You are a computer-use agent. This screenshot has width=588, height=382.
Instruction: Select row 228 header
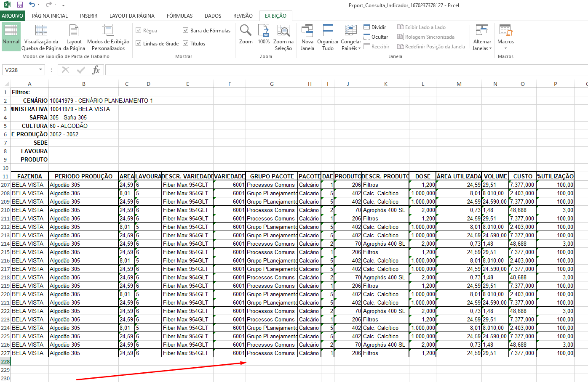(5, 361)
